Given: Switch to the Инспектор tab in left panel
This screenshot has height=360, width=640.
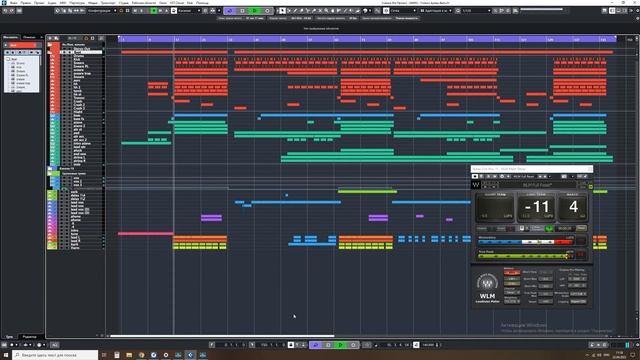Looking at the screenshot, I should point(11,37).
